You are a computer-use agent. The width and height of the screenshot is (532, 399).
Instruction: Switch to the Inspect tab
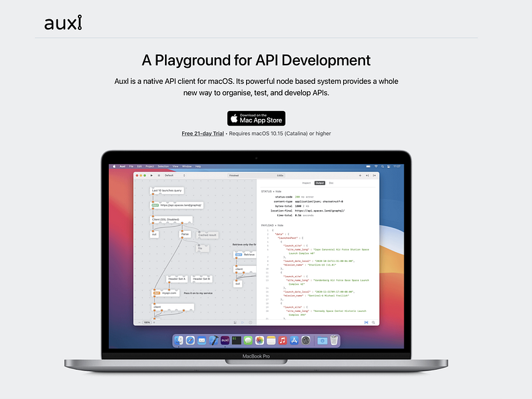pos(307,182)
